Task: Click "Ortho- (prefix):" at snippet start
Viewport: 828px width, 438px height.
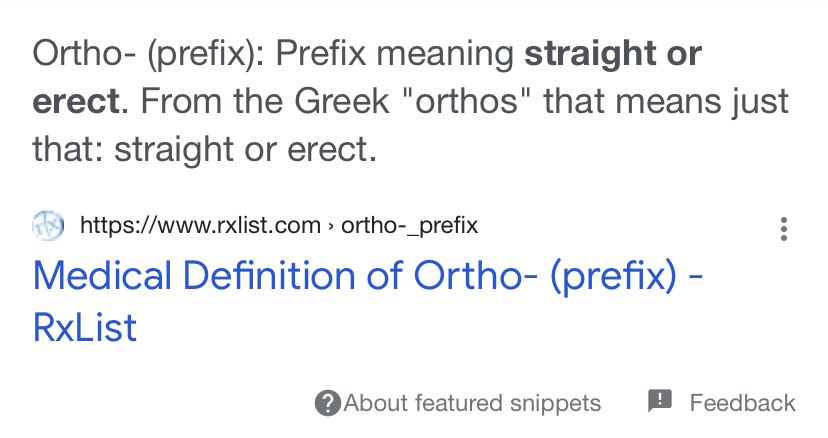Action: (148, 54)
